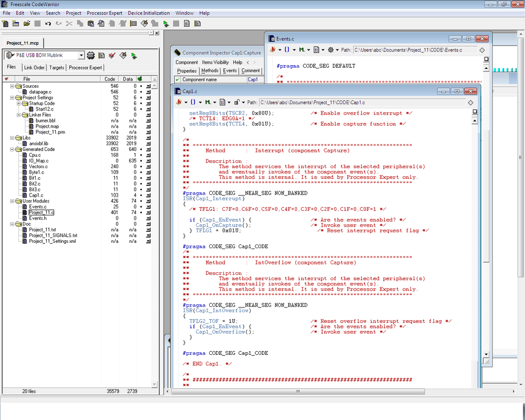
Task: Open target settings chip icon
Action: click(x=90, y=55)
